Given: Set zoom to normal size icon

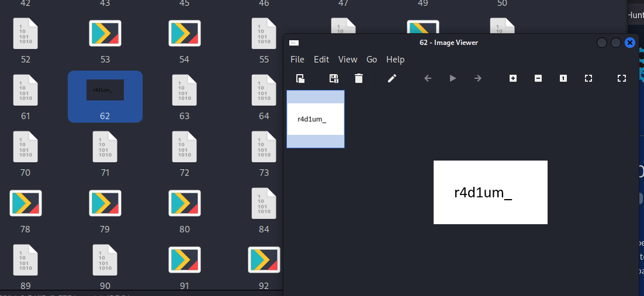Looking at the screenshot, I should point(563,78).
